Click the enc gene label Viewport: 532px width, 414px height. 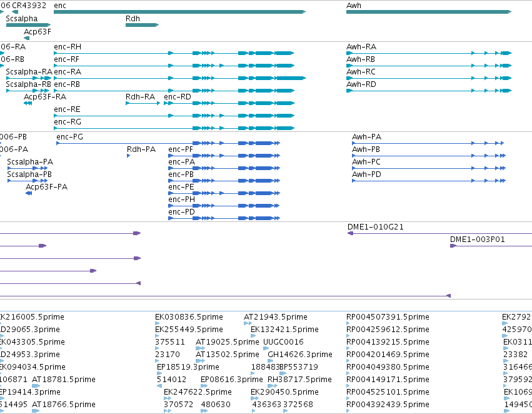click(60, 6)
